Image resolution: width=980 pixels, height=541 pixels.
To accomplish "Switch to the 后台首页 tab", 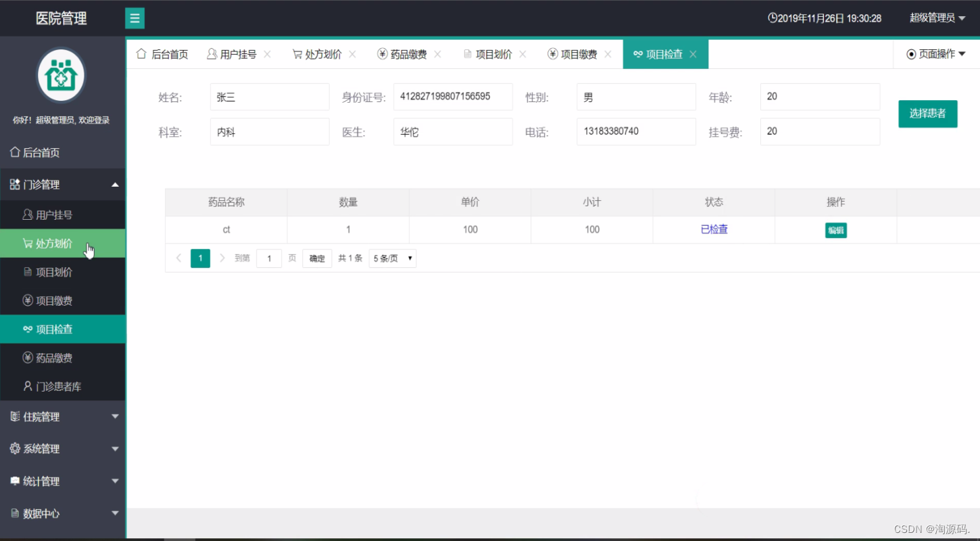I will click(162, 54).
